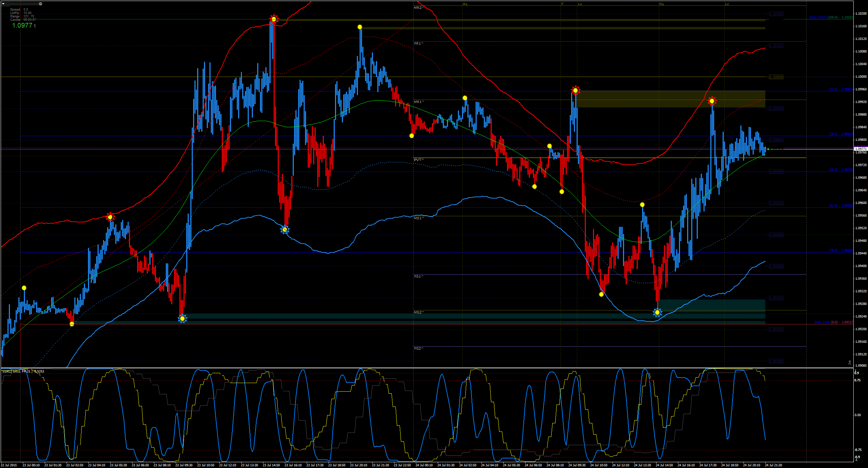868x468 pixels.
Task: Click the current price tag 1.09771 on scale
Action: click(x=860, y=149)
